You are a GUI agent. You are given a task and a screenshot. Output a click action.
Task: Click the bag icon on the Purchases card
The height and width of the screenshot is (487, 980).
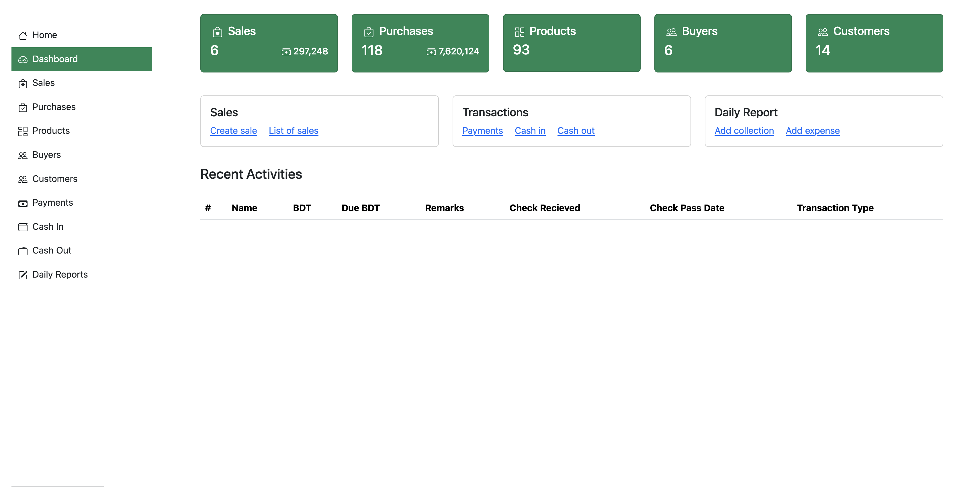(369, 32)
